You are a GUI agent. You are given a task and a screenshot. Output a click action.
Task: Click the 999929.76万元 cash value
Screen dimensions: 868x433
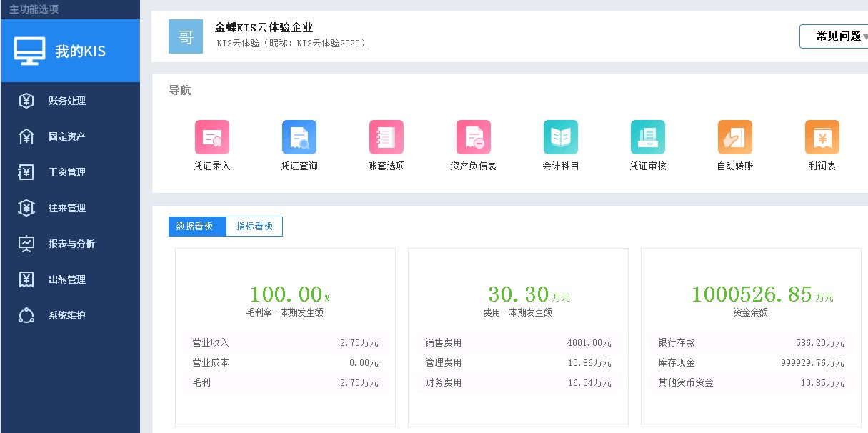[812, 362]
